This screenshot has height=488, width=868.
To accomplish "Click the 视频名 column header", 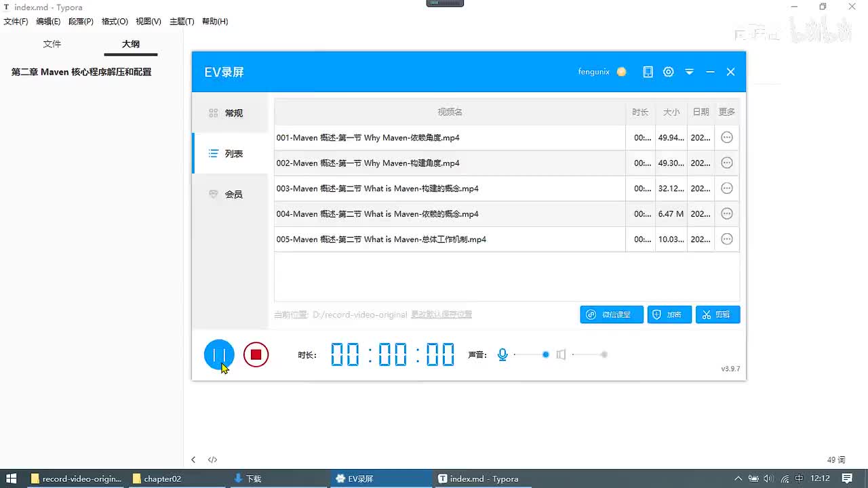I will coord(450,112).
